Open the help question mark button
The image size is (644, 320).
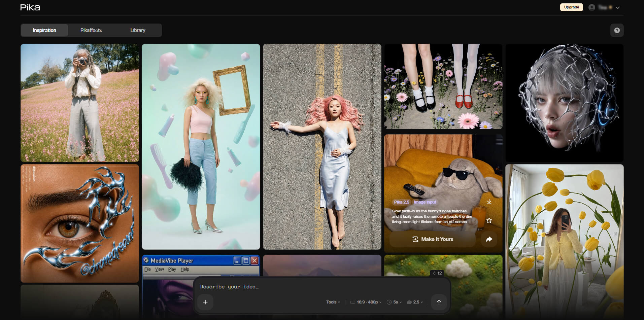coord(617,30)
